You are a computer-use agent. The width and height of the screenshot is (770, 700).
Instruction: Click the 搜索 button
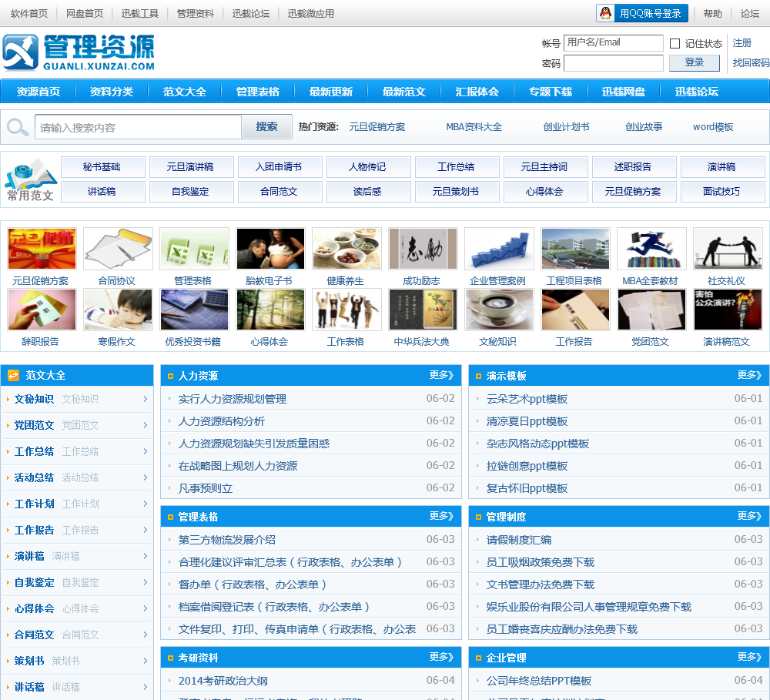266,127
